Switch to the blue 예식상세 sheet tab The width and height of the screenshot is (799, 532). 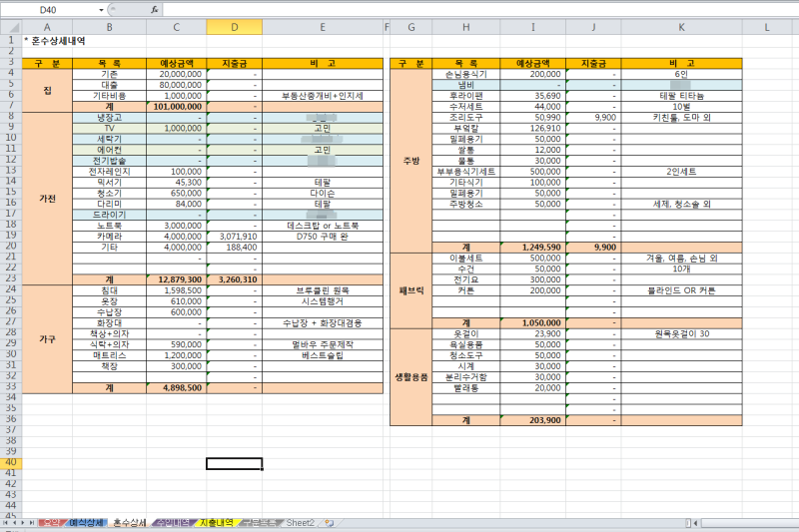point(87,523)
